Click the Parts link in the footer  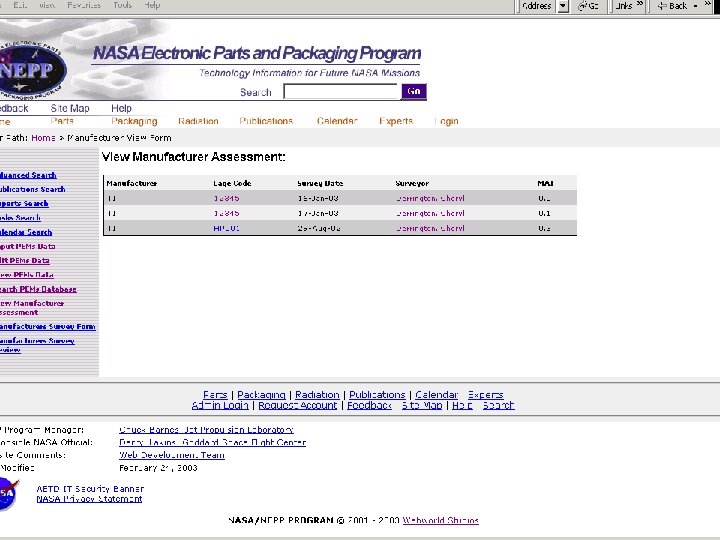click(x=215, y=395)
